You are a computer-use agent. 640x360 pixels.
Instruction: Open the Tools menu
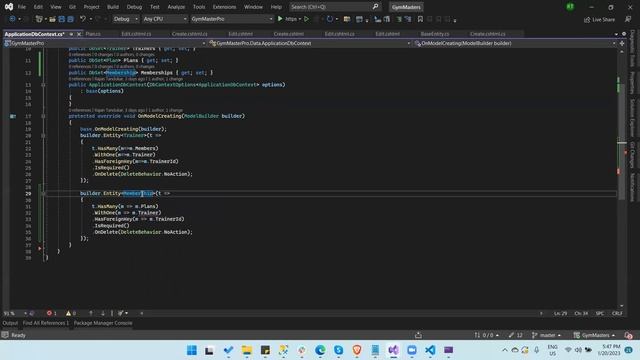pyautogui.click(x=199, y=7)
